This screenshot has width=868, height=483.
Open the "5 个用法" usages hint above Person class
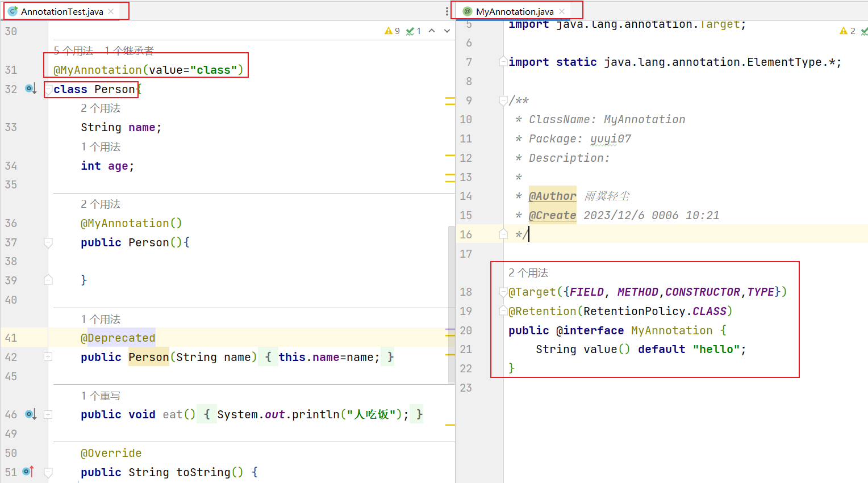73,51
